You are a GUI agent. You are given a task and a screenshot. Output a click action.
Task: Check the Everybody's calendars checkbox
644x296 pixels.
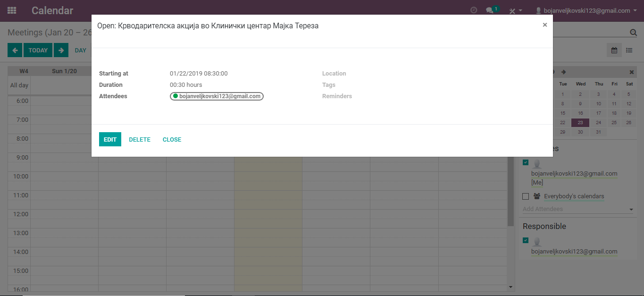tap(526, 196)
